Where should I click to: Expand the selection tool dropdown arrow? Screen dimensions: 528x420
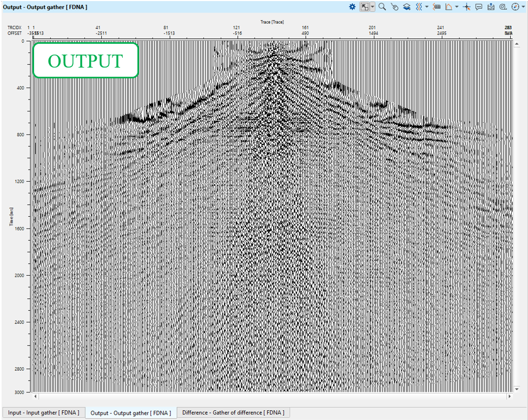[x=373, y=7]
